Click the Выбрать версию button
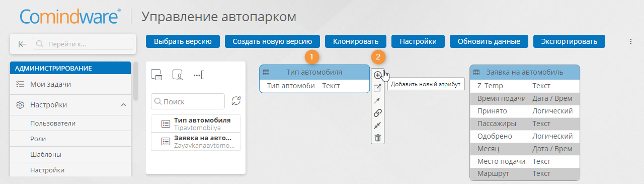The height and width of the screenshot is (184, 644). click(x=183, y=41)
